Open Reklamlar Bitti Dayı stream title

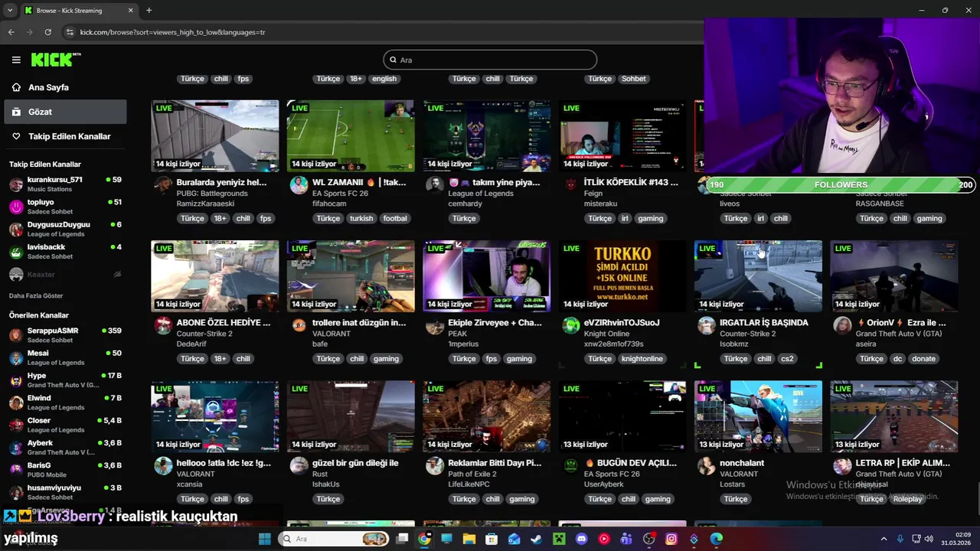(x=495, y=463)
